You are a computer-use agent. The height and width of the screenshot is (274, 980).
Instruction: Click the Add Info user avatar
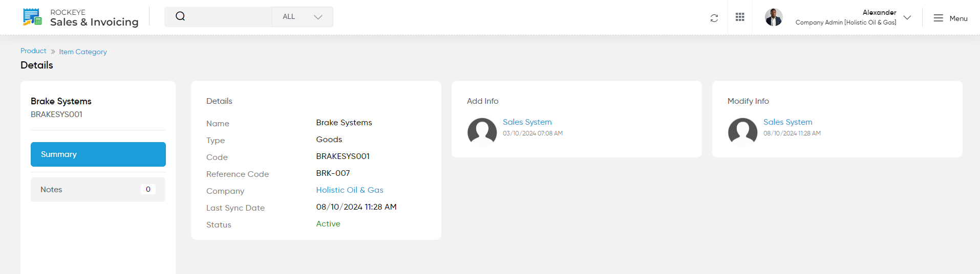pos(482,132)
